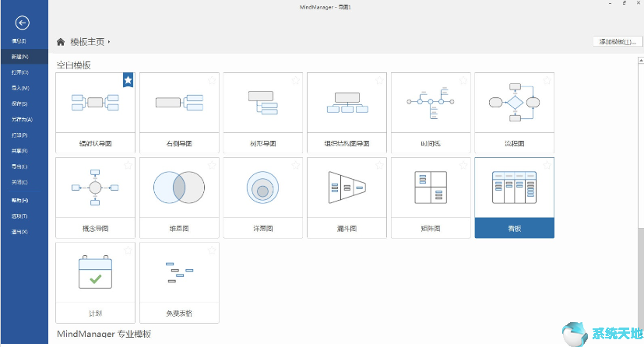Choose the flowchart (流程图) template
Image resolution: width=644 pixels, height=347 pixels.
point(514,113)
